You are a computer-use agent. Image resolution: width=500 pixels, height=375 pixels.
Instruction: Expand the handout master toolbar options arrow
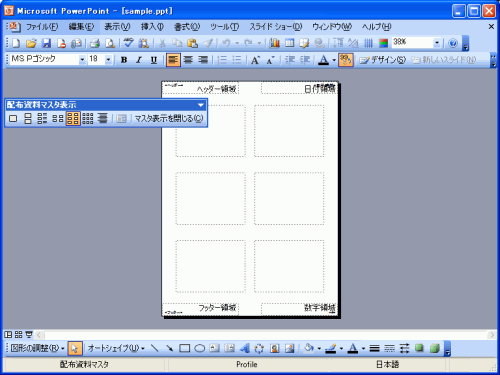tap(201, 105)
